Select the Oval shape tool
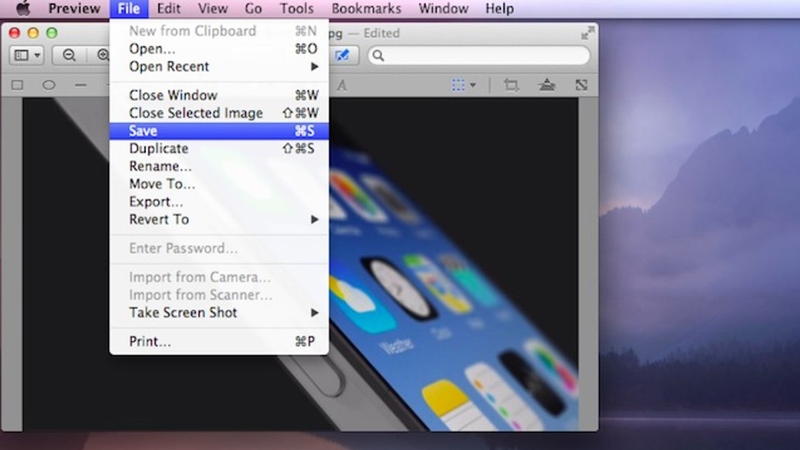The width and height of the screenshot is (800, 450). tap(49, 85)
